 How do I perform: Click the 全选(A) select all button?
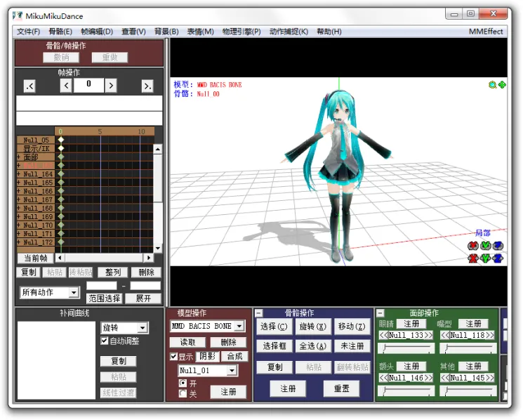313,346
